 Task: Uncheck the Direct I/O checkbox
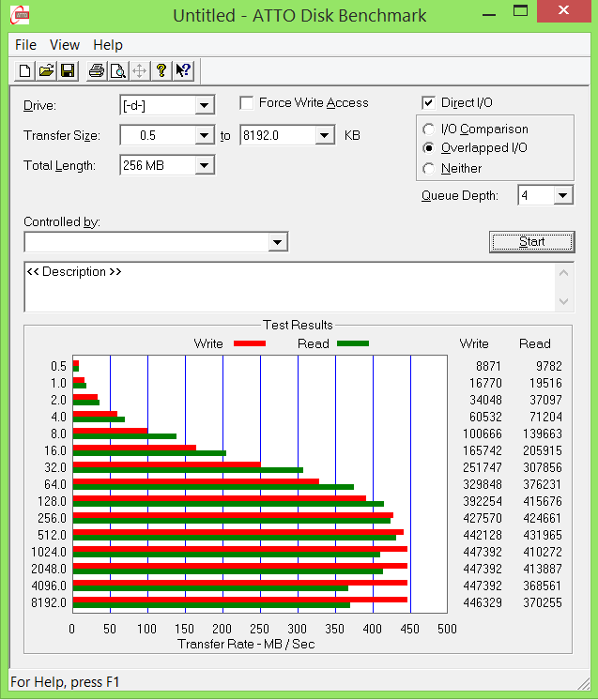point(429,103)
